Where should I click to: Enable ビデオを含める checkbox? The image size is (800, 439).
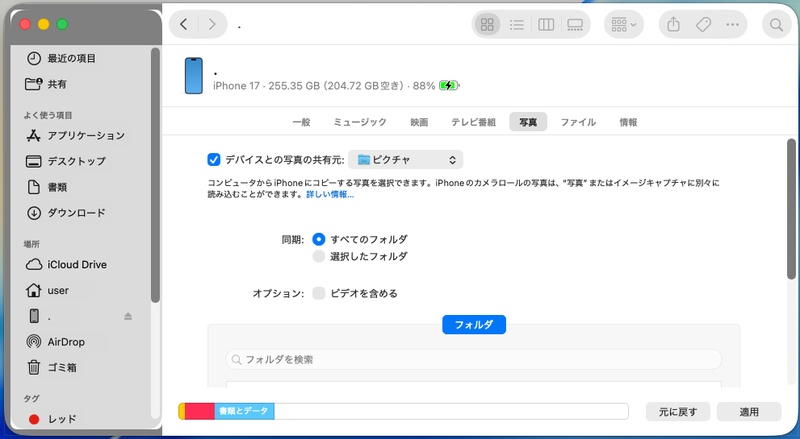319,293
